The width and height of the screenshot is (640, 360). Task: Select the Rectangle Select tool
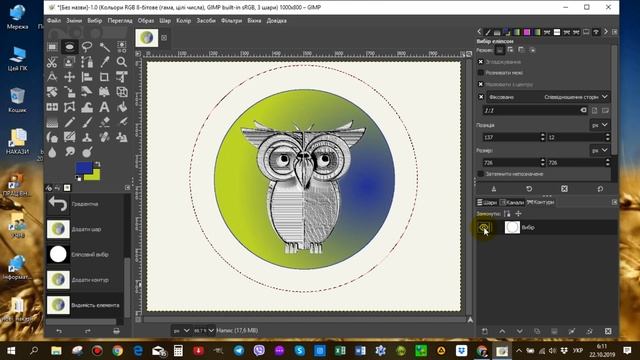coord(52,47)
